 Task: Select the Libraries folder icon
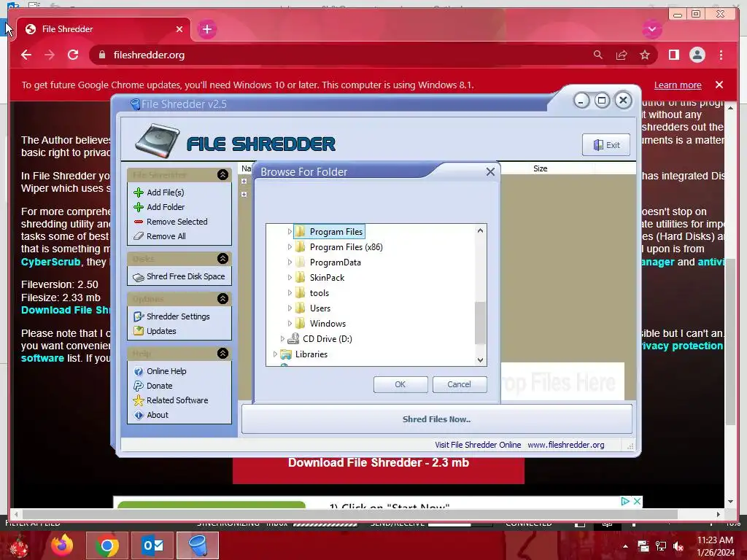click(286, 354)
